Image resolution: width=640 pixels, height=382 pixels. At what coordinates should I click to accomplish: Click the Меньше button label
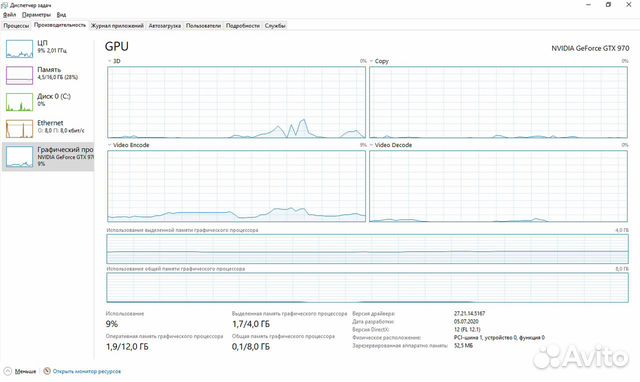25,371
